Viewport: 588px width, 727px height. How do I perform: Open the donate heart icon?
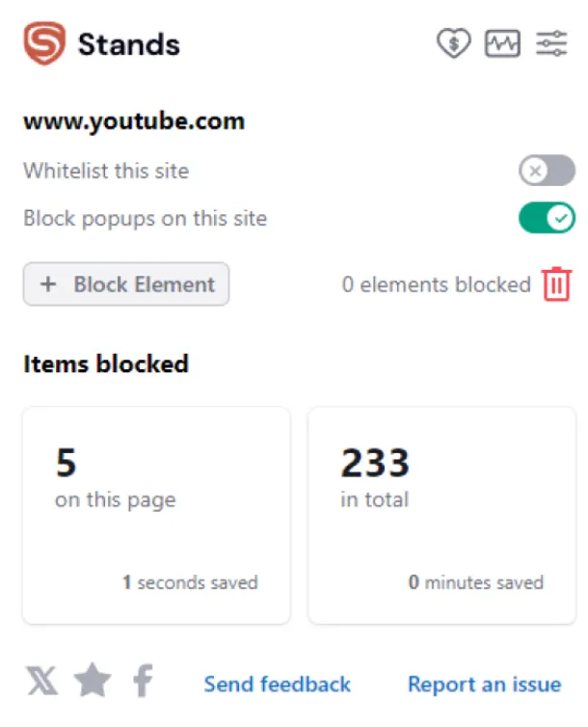[453, 43]
